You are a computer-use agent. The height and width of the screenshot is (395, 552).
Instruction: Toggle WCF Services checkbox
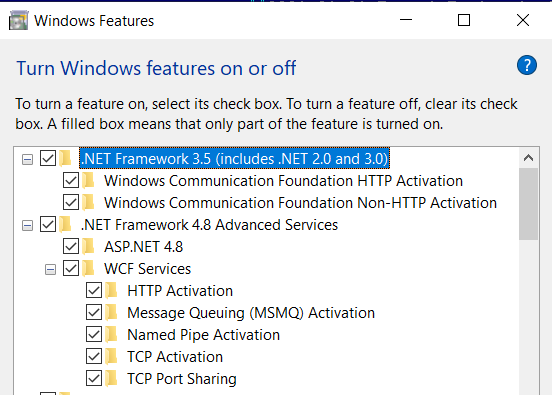[71, 269]
